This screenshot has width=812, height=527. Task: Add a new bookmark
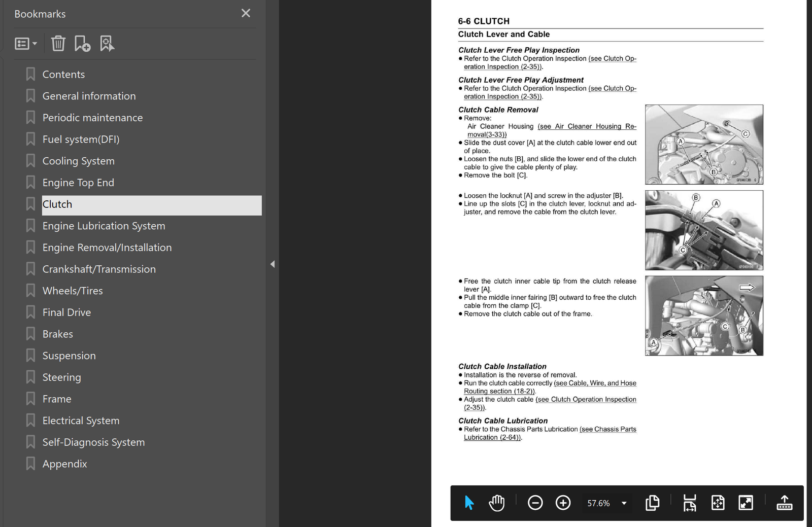[82, 44]
